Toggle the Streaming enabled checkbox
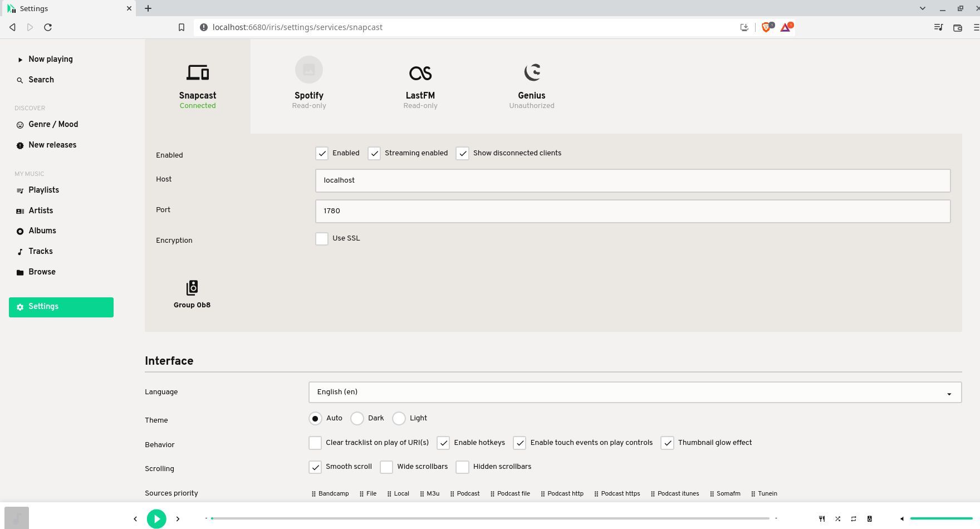 coord(374,153)
